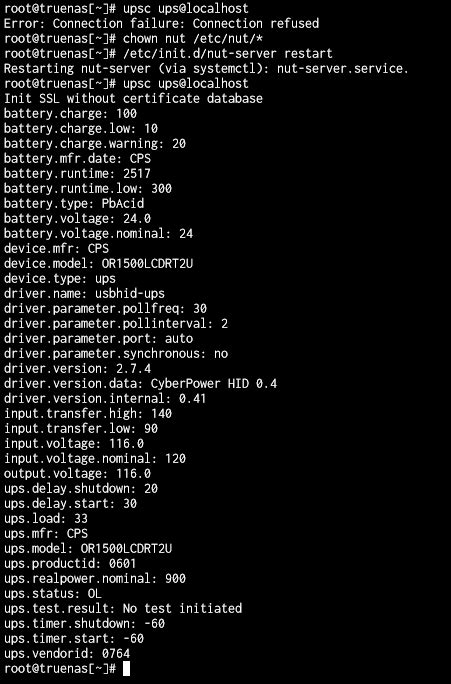Click the 'Init SSL without certificate database' line

(x=133, y=99)
